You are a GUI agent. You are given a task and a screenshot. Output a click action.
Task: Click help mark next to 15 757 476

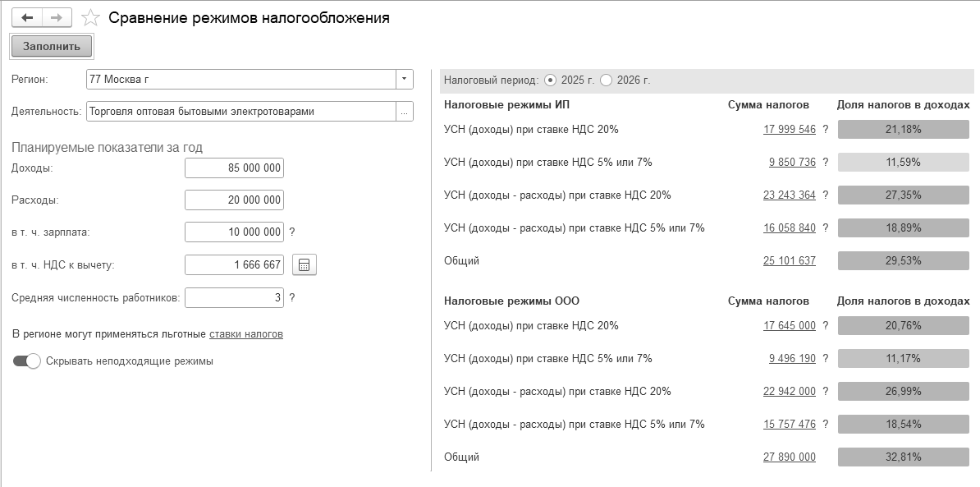pyautogui.click(x=825, y=424)
